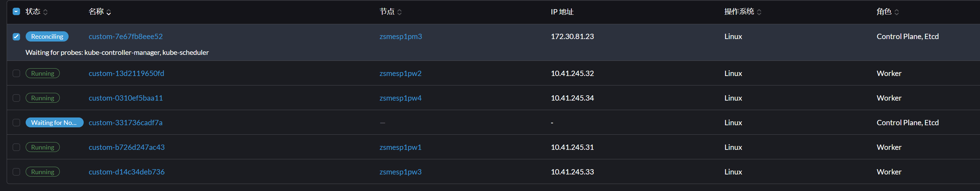Sort by 节点 column sort icon

399,12
